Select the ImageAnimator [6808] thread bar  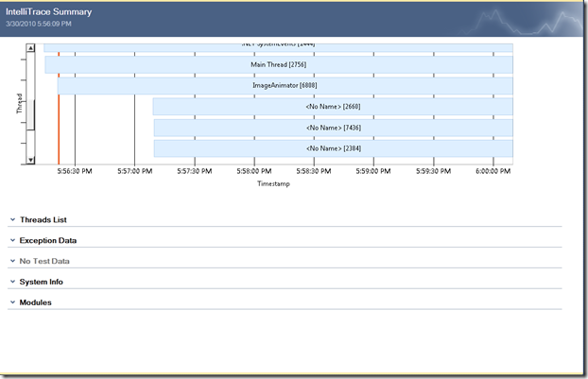click(x=285, y=86)
